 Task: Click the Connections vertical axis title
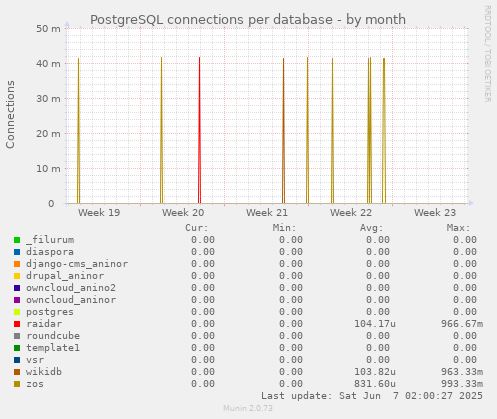click(x=10, y=114)
